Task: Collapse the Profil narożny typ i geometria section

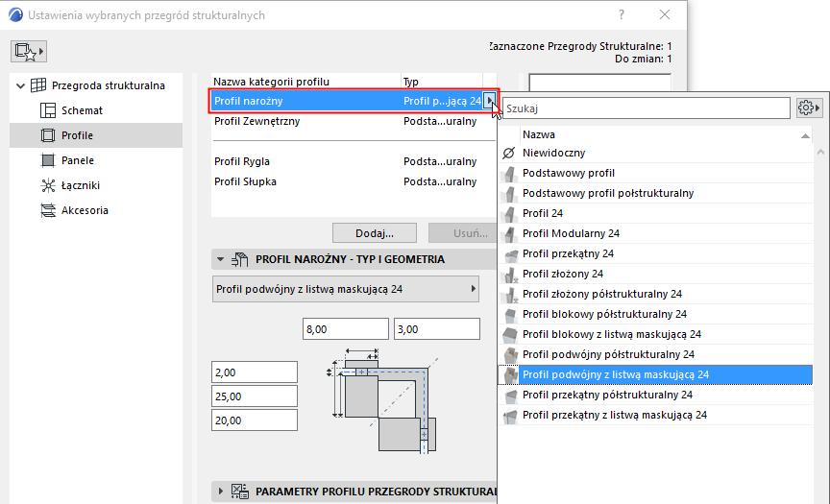Action: [221, 259]
